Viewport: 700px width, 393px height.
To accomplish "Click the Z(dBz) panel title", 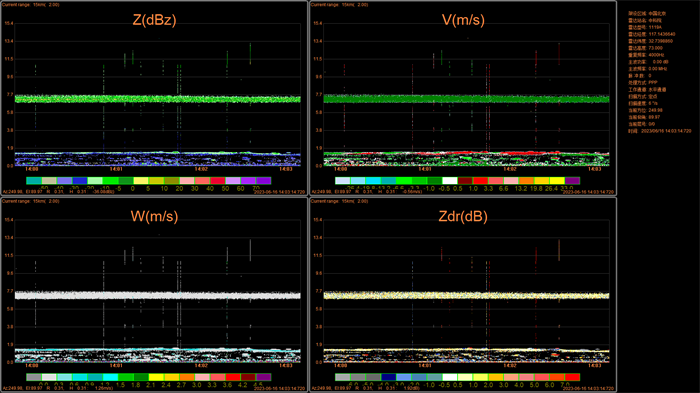I will (154, 20).
